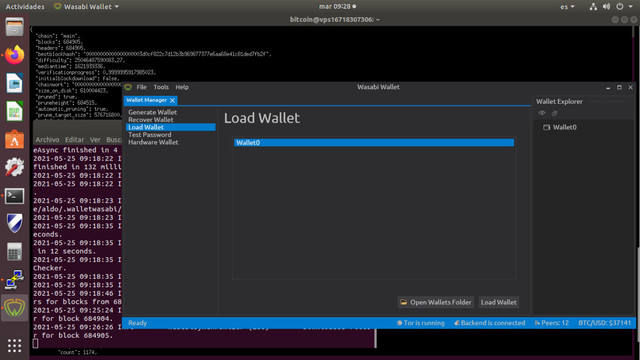Open the network icon in system tray

coord(593,7)
